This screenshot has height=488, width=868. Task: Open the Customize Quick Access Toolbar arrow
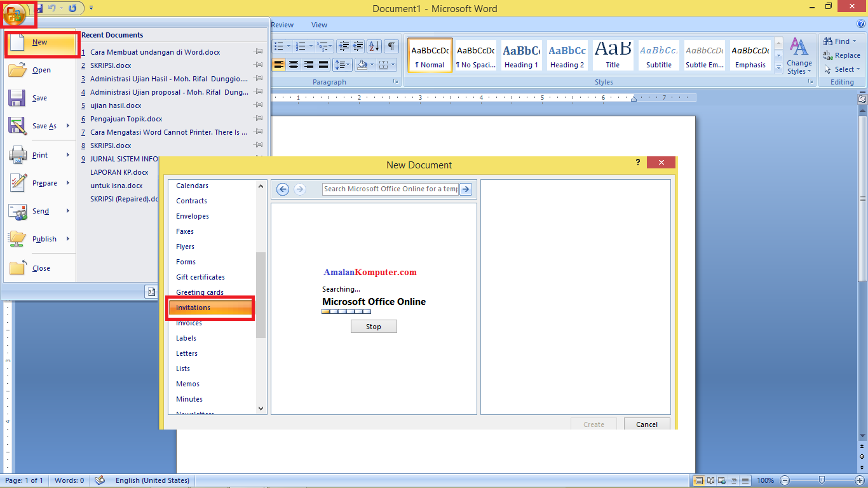92,8
